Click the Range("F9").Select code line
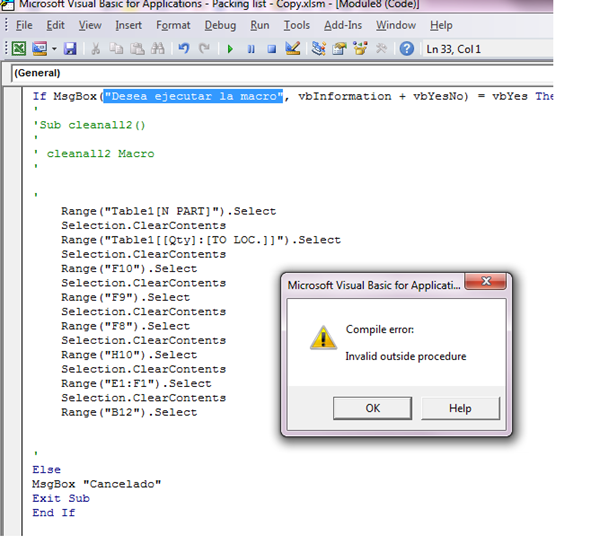This screenshot has width=600, height=544. 126,297
